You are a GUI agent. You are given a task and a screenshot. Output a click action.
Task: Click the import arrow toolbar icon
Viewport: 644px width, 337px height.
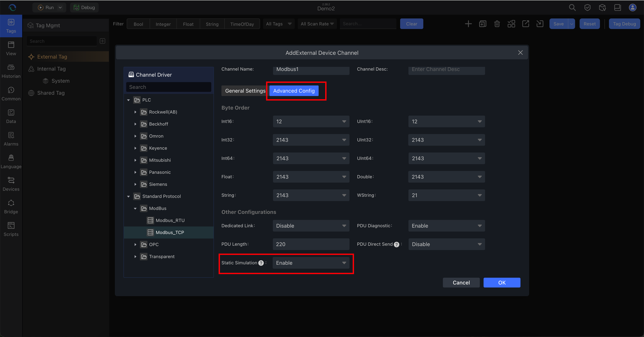(540, 24)
